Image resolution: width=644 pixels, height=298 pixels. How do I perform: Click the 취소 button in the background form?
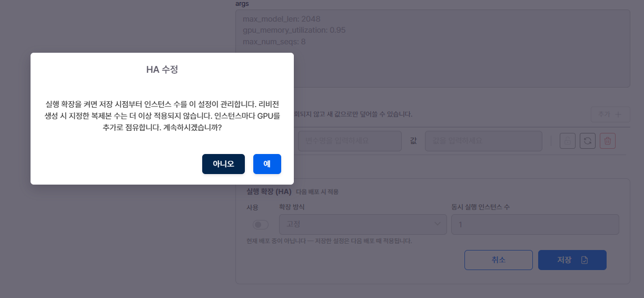pyautogui.click(x=499, y=260)
